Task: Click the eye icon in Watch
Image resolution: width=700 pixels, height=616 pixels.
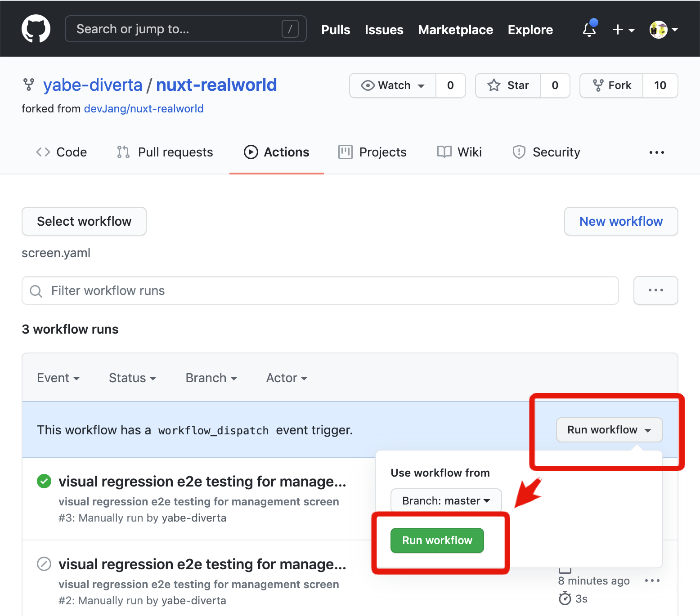Action: pos(368,85)
